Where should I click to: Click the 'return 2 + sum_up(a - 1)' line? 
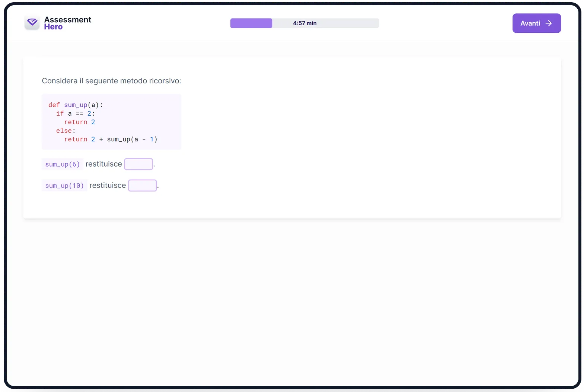(111, 139)
